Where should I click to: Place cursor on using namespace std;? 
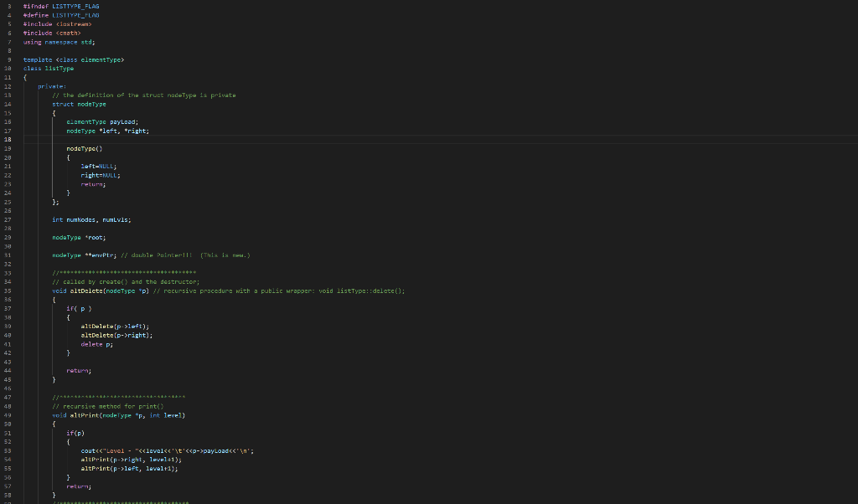[x=59, y=41]
